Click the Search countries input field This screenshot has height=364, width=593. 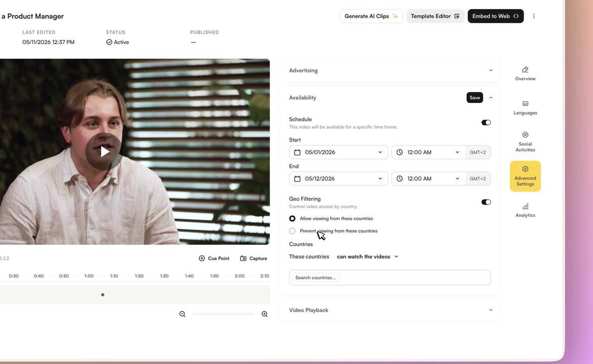[390, 278]
